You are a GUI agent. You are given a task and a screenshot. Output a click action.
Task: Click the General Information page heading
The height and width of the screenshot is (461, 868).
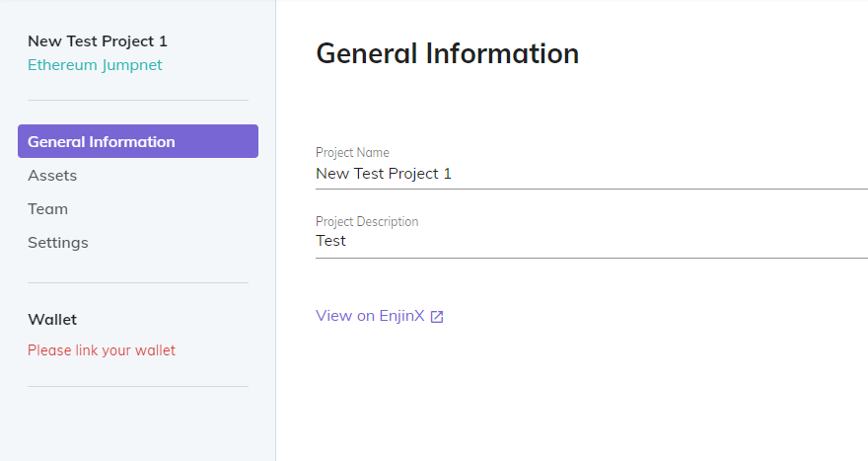point(447,53)
